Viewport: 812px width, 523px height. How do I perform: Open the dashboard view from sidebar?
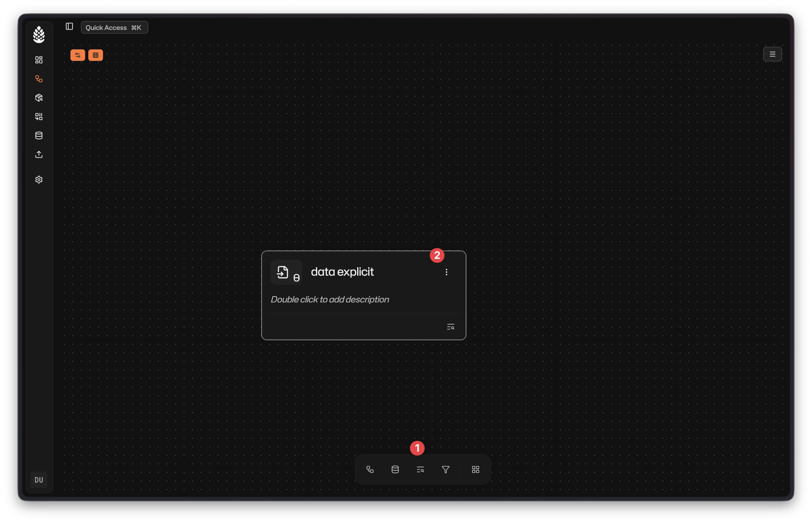click(39, 60)
